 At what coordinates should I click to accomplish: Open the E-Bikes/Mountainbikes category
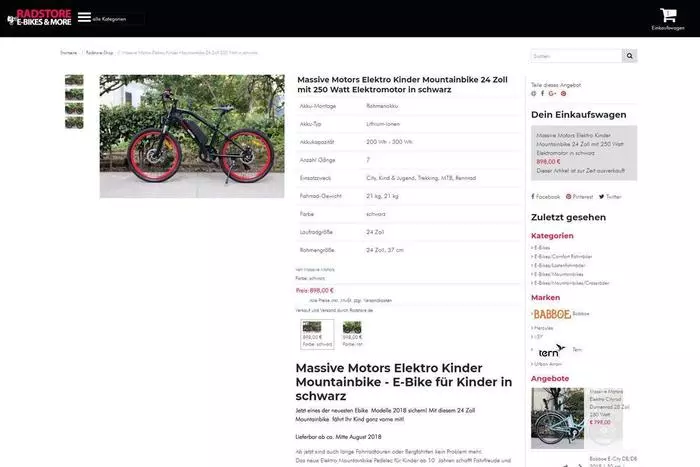tap(561, 273)
